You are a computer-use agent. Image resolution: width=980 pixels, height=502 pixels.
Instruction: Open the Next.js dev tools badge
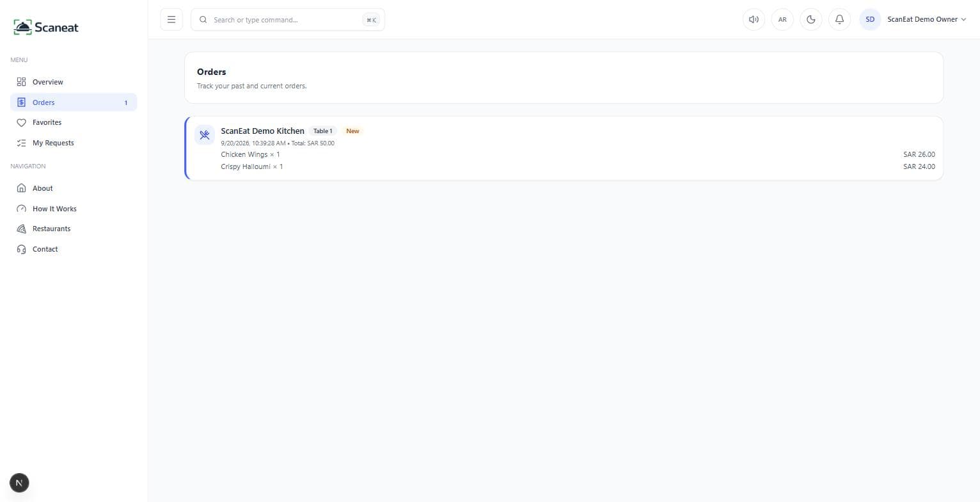point(19,483)
